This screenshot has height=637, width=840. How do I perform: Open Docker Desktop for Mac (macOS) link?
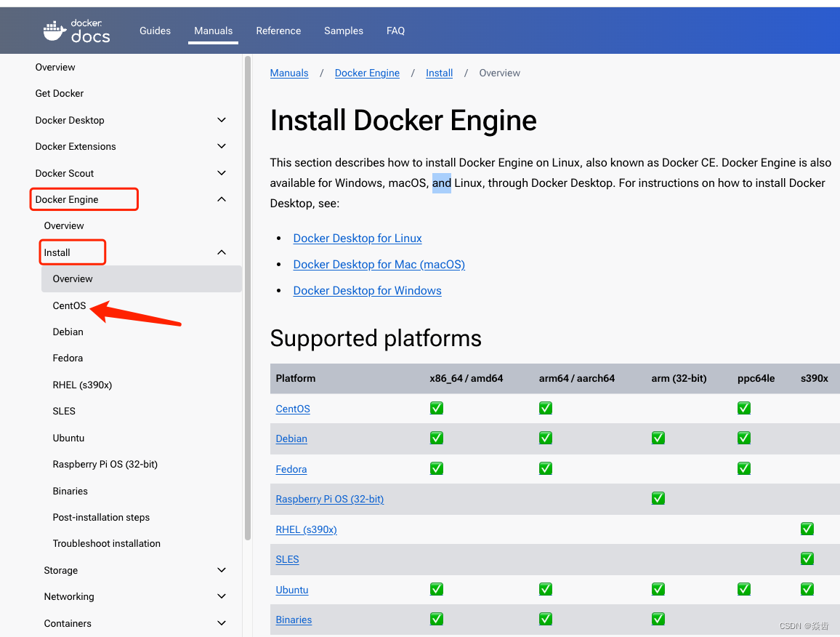click(x=379, y=265)
